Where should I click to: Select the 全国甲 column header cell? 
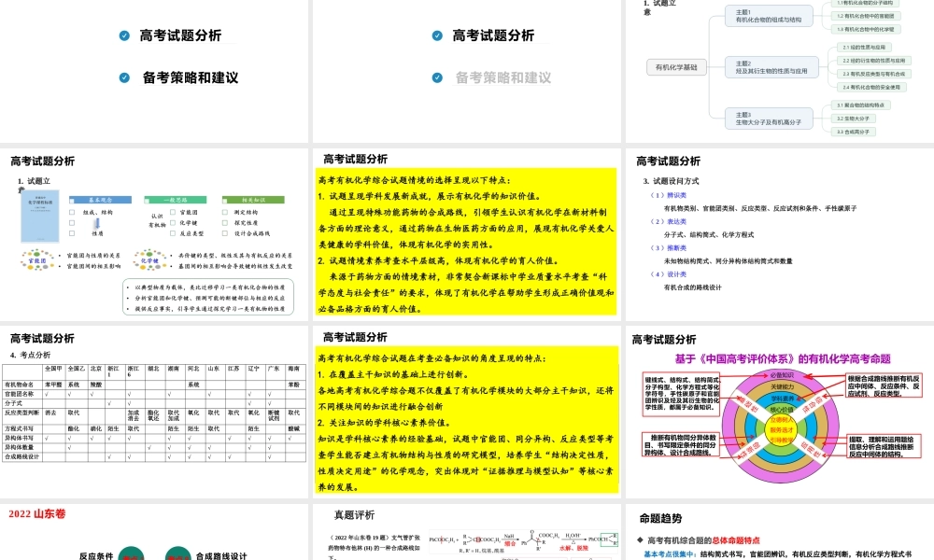coord(54,372)
